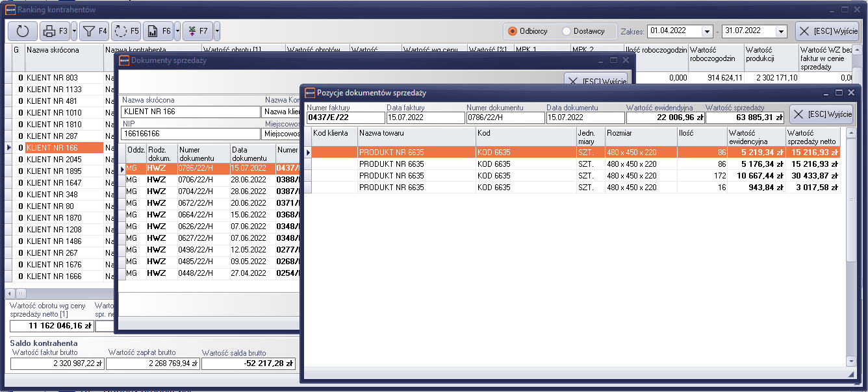Expand the print F3 dropdown arrow
This screenshot has height=392, width=868.
(x=74, y=31)
